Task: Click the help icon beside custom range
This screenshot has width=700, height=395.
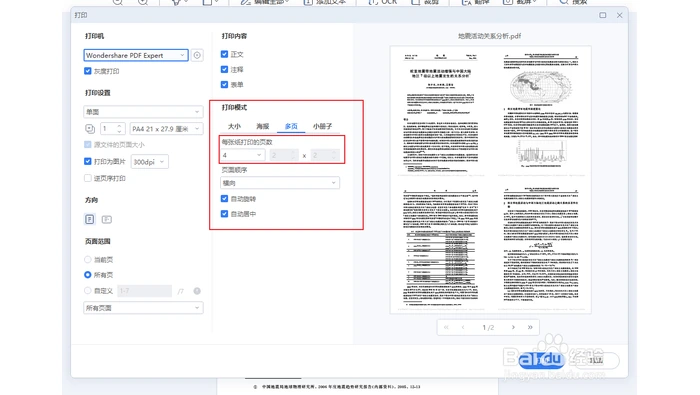Action: [x=197, y=291]
